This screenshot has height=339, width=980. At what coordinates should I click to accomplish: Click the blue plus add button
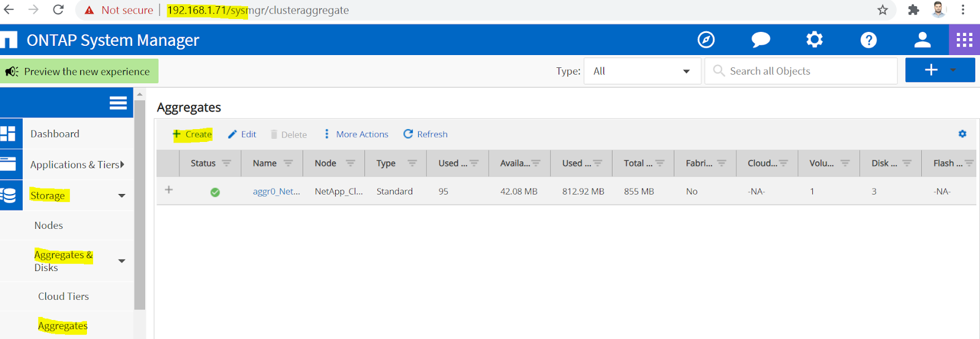[931, 70]
